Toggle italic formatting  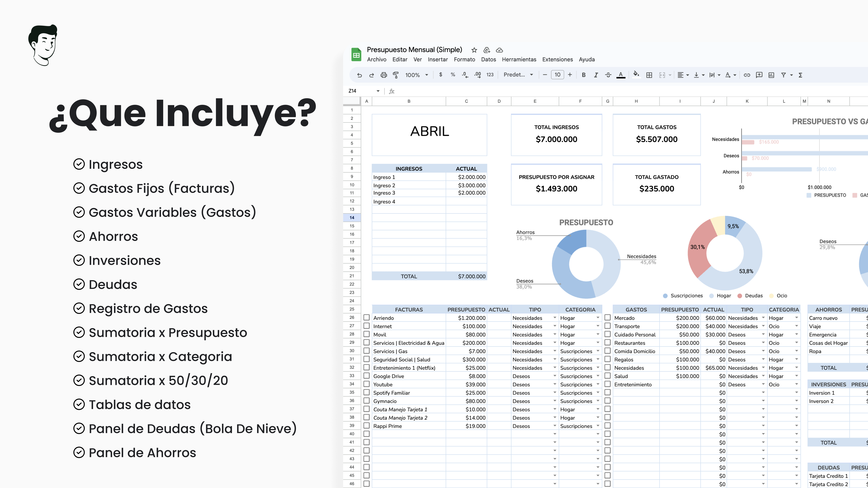click(x=596, y=75)
